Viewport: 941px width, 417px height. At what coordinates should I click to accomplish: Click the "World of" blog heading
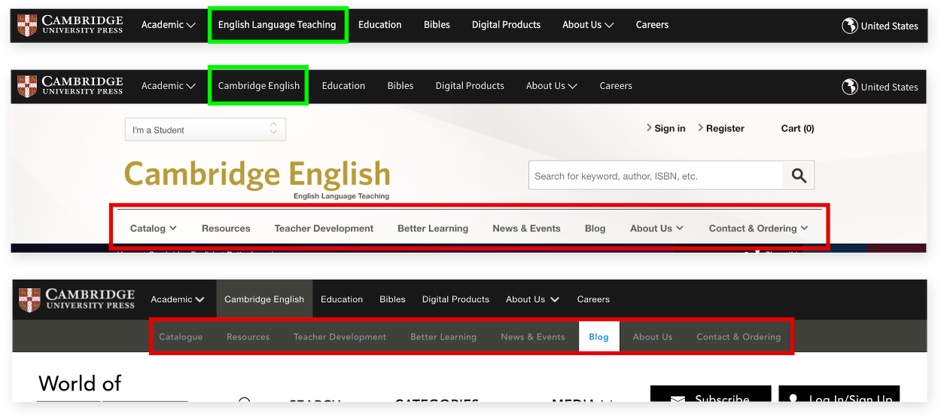pyautogui.click(x=80, y=383)
